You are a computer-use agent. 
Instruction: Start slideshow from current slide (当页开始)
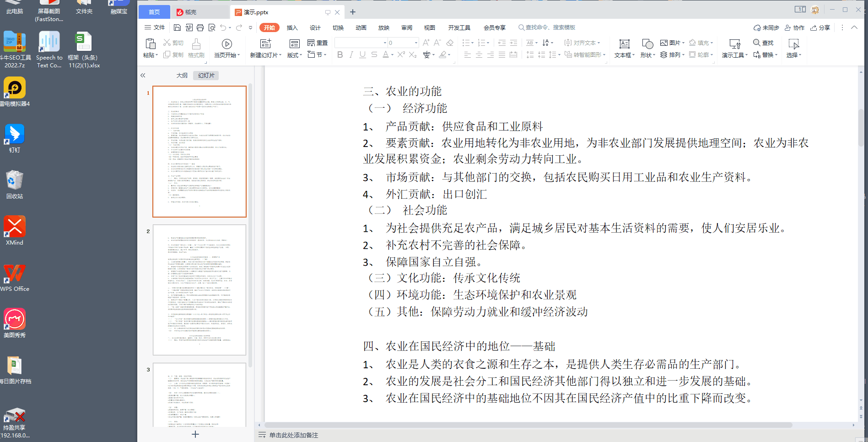pyautogui.click(x=226, y=44)
